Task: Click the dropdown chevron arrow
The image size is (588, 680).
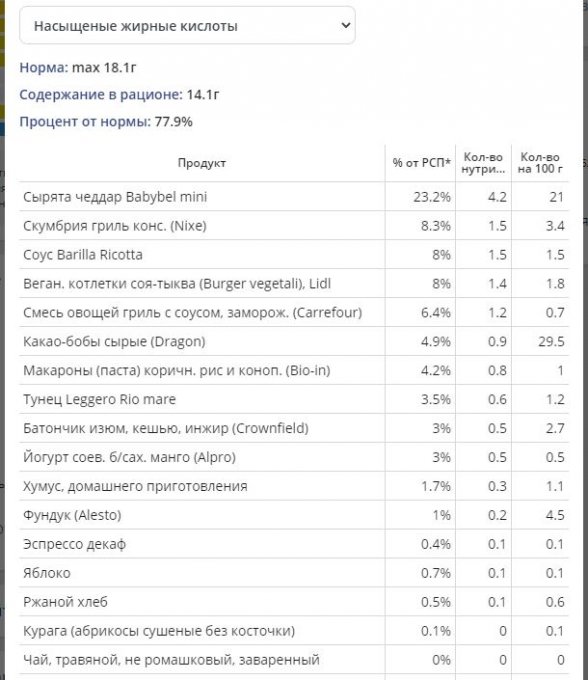Action: pos(346,26)
